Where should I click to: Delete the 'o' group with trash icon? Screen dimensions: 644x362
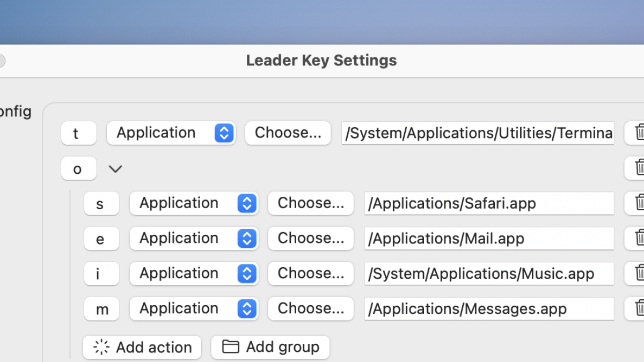[638, 168]
